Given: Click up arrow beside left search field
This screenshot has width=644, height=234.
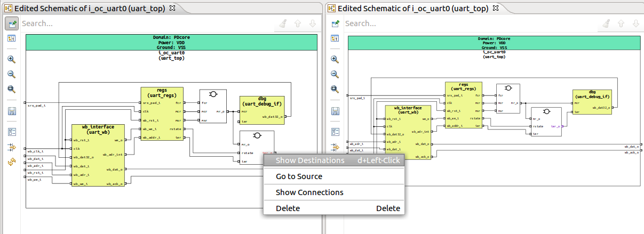Looking at the screenshot, I should coord(298,23).
